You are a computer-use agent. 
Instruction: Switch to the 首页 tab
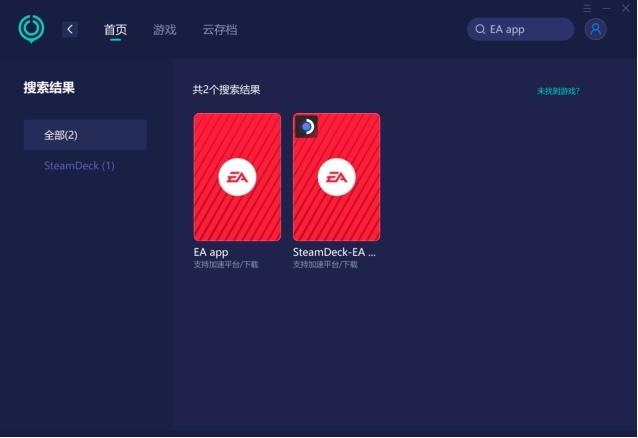(116, 29)
